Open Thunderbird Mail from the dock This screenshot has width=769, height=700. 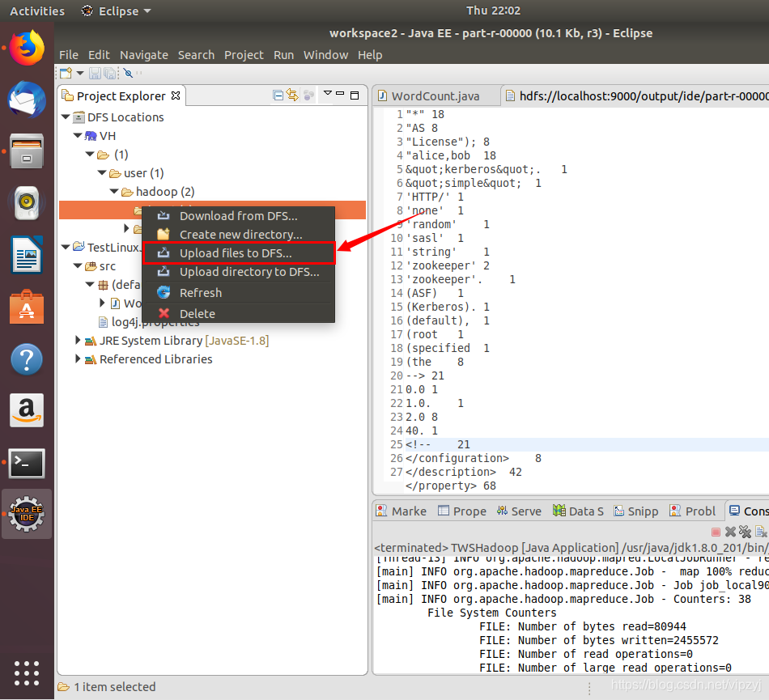(x=27, y=100)
